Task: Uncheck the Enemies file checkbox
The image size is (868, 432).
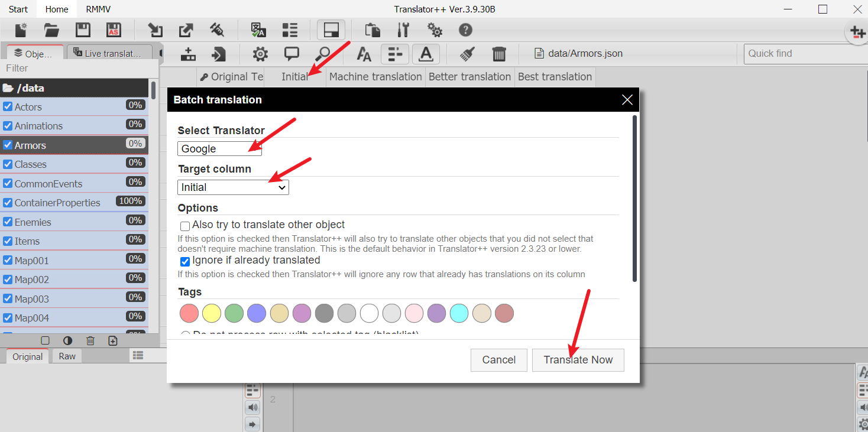Action: pos(8,222)
